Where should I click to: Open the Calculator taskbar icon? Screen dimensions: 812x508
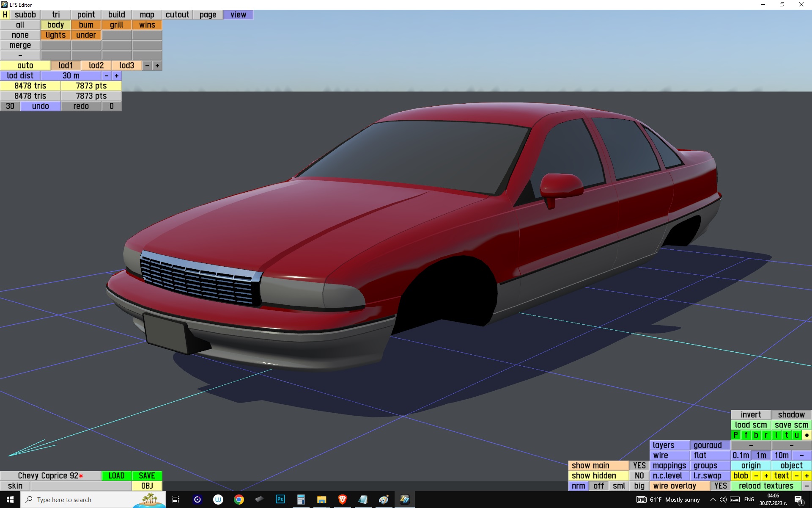(301, 500)
